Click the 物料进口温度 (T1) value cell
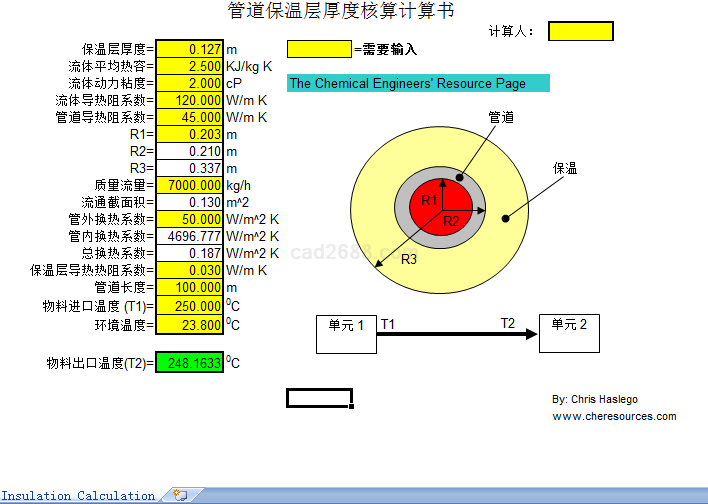The height and width of the screenshot is (504, 708). (190, 306)
